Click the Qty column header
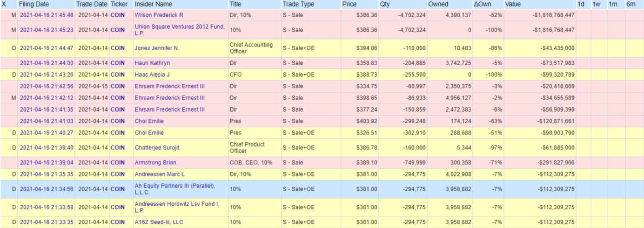 click(385, 4)
